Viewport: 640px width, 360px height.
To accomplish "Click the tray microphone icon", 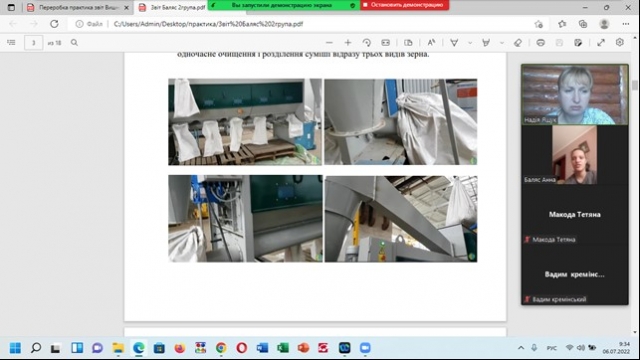I will pyautogui.click(x=534, y=348).
